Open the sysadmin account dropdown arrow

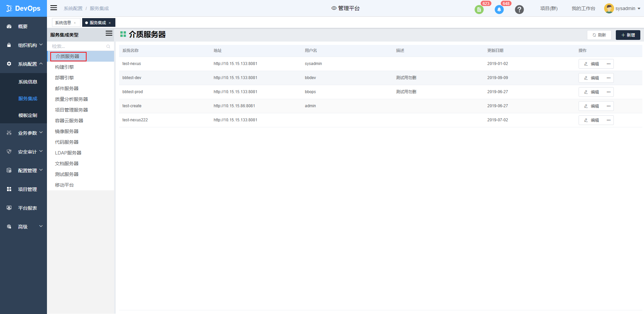pos(639,9)
